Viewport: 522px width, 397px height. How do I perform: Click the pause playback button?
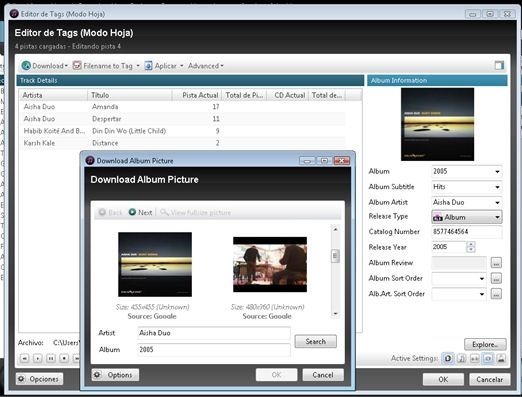click(x=51, y=358)
